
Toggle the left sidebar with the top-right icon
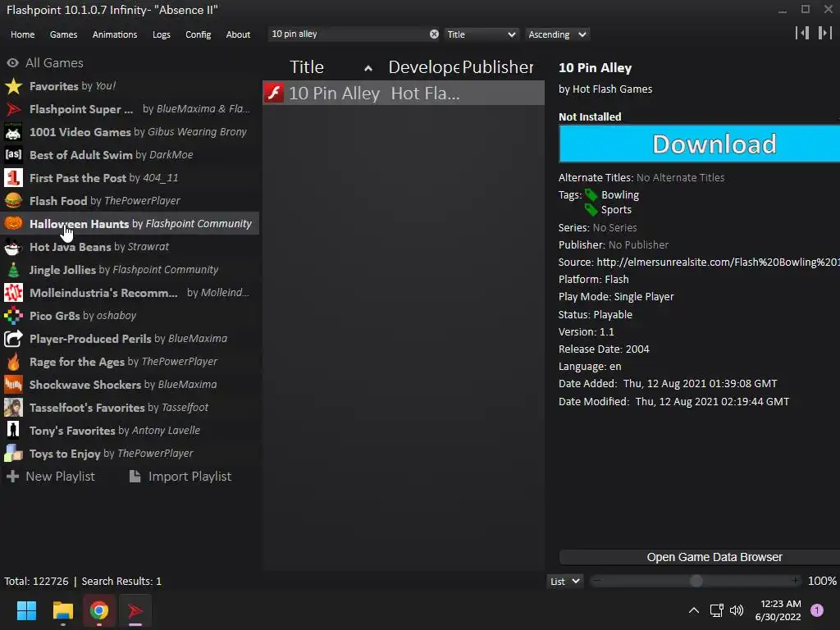coord(802,33)
